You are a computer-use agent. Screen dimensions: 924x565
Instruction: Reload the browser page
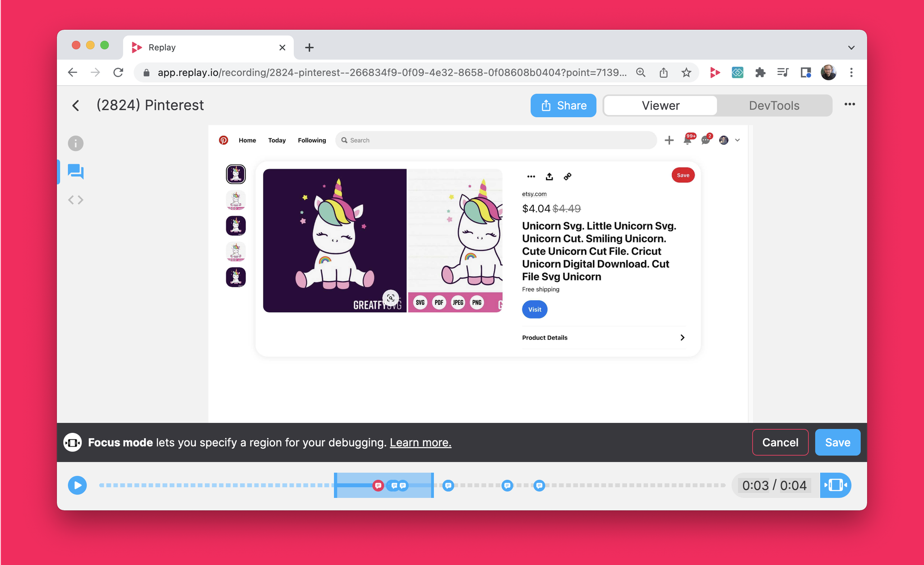(118, 72)
